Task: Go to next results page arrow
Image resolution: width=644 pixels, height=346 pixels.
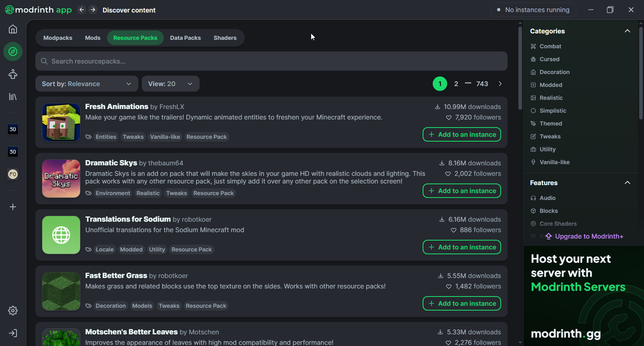Action: 500,84
